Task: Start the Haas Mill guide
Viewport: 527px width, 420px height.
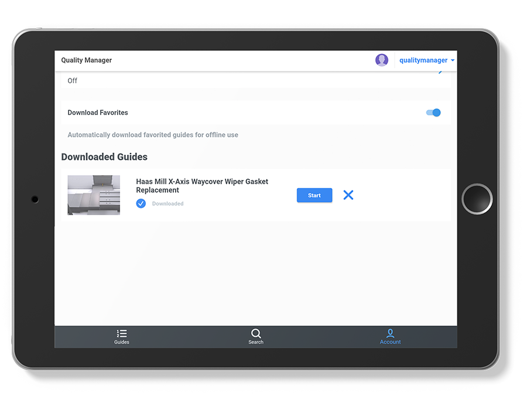Action: (x=314, y=196)
